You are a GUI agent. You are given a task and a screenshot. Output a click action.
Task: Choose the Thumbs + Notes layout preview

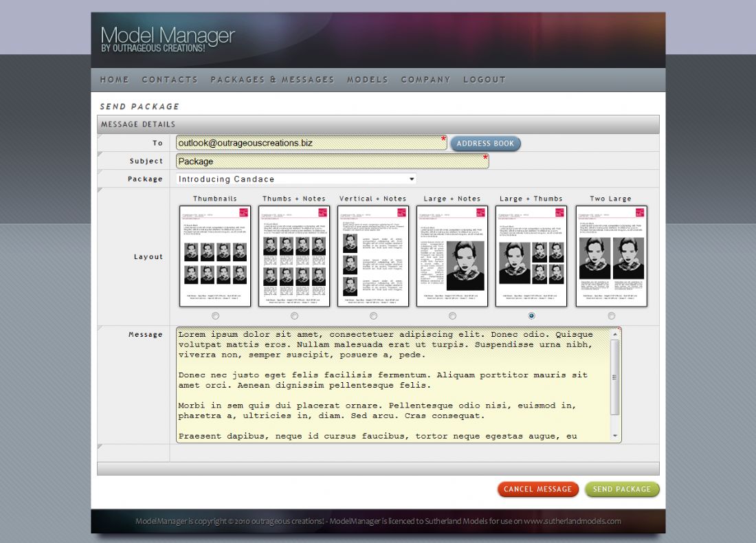[294, 256]
